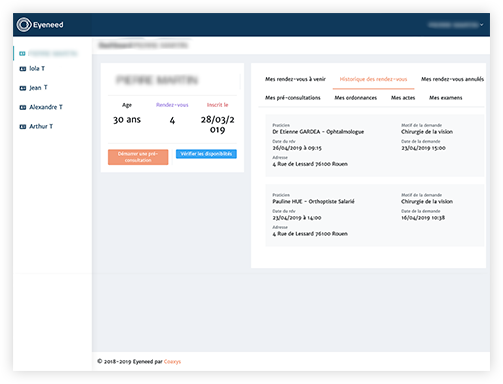Click address in Dr Etienne GARDEA appointment

click(x=310, y=164)
